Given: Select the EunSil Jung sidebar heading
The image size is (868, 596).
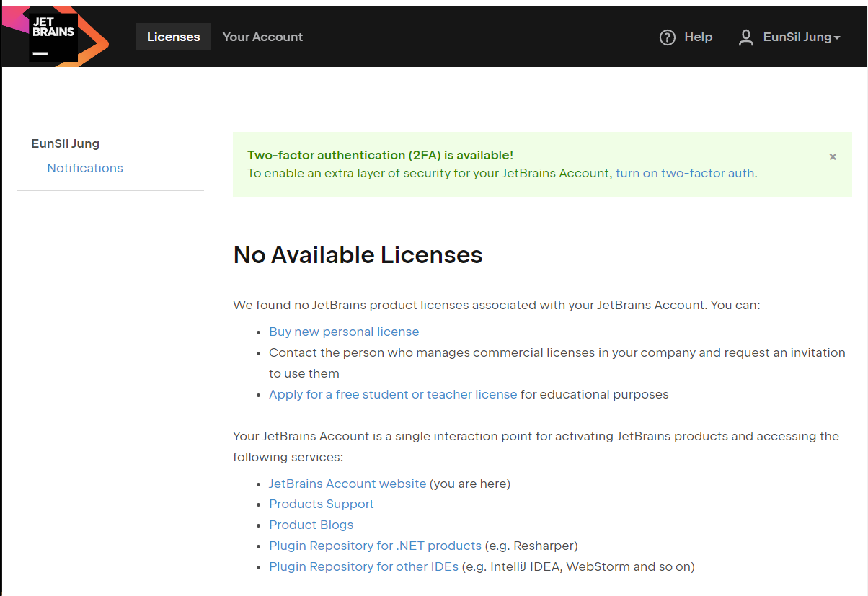Looking at the screenshot, I should (66, 143).
